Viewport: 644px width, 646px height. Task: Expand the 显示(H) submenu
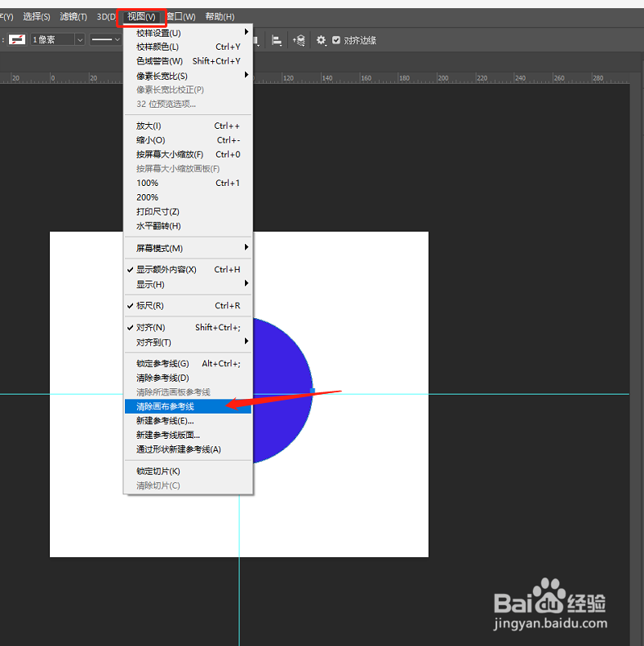(x=188, y=285)
